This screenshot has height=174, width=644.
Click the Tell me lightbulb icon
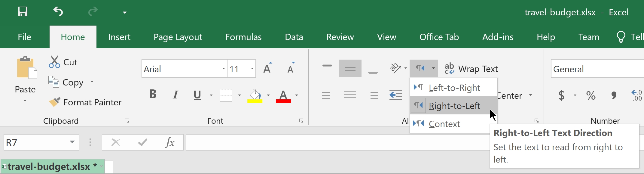click(x=621, y=37)
